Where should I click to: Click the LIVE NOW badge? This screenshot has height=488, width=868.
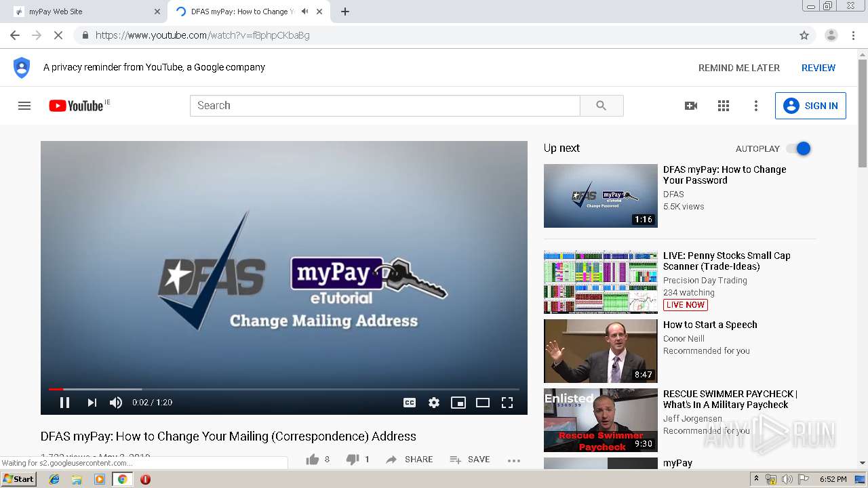[686, 305]
